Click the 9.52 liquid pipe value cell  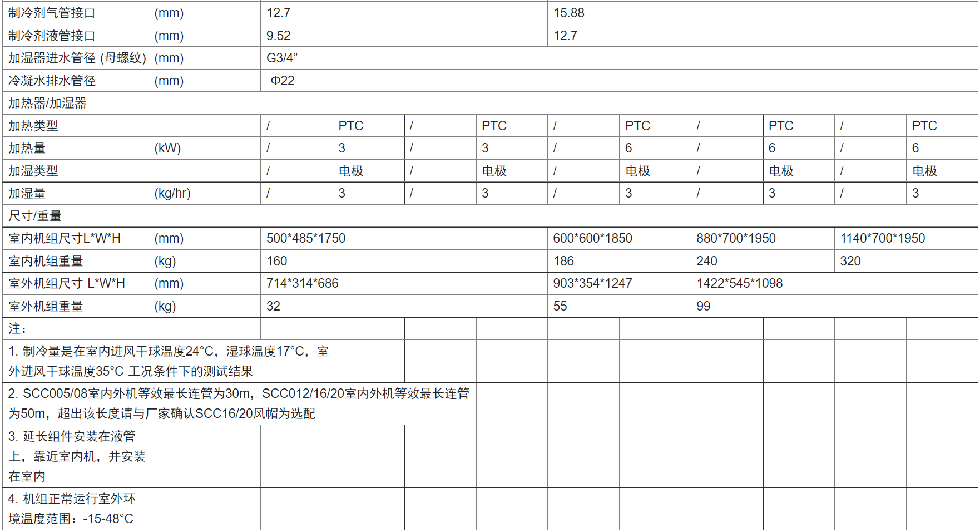point(278,36)
